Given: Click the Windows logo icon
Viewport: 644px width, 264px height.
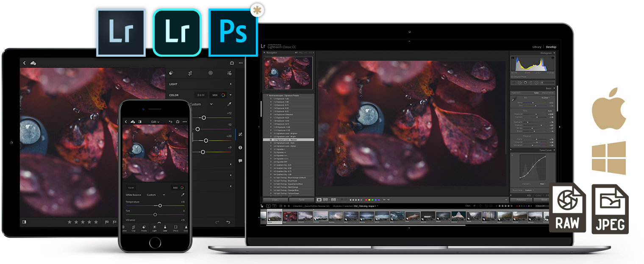Looking at the screenshot, I should pos(609,158).
